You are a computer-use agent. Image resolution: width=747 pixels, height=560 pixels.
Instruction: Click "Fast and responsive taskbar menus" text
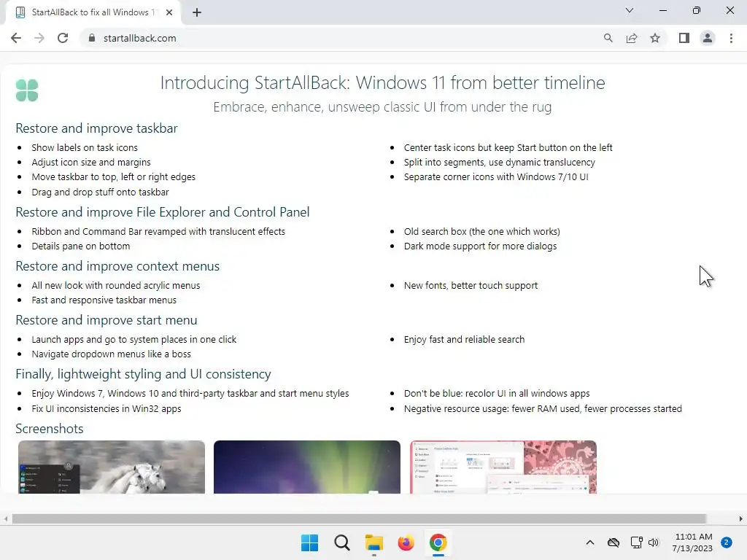point(104,300)
